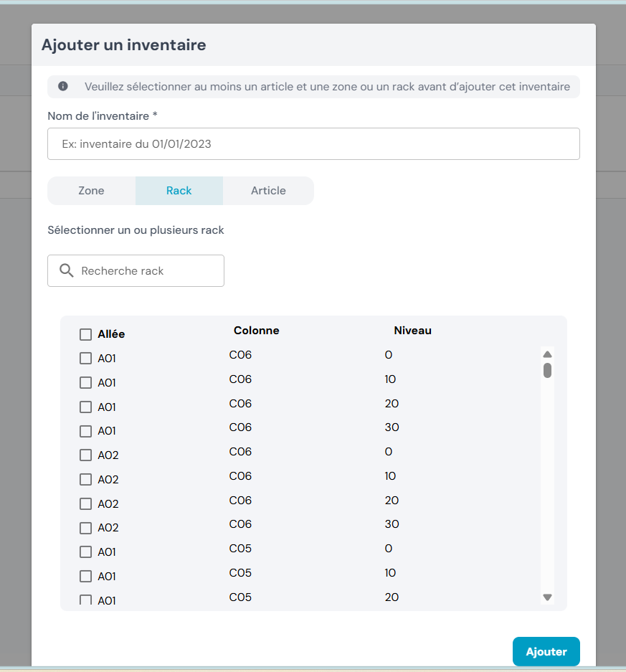The width and height of the screenshot is (626, 672).
Task: Tick rack A02, column C06, level 20
Action: click(86, 504)
